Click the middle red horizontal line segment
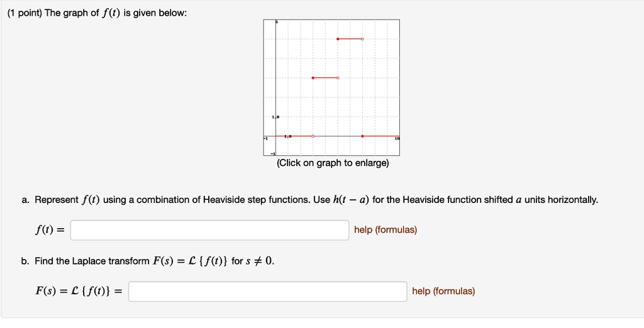 click(x=325, y=78)
